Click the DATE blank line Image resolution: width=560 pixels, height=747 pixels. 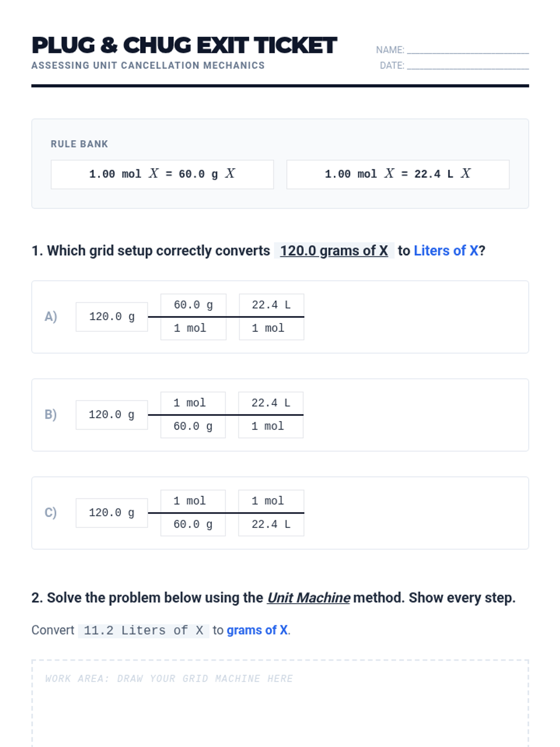[468, 65]
